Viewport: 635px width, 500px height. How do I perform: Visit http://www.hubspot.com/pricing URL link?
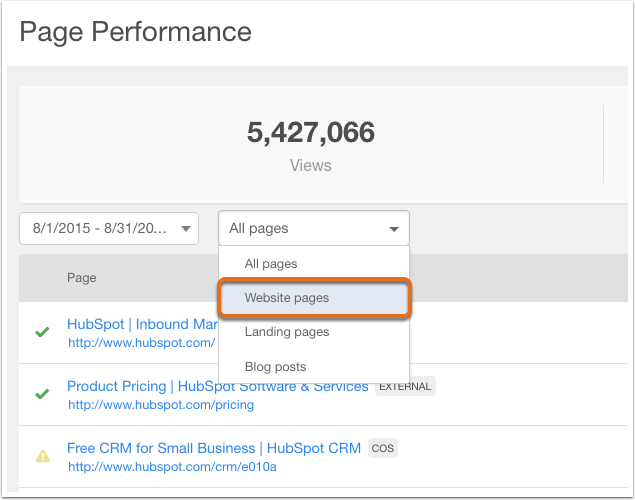point(161,405)
